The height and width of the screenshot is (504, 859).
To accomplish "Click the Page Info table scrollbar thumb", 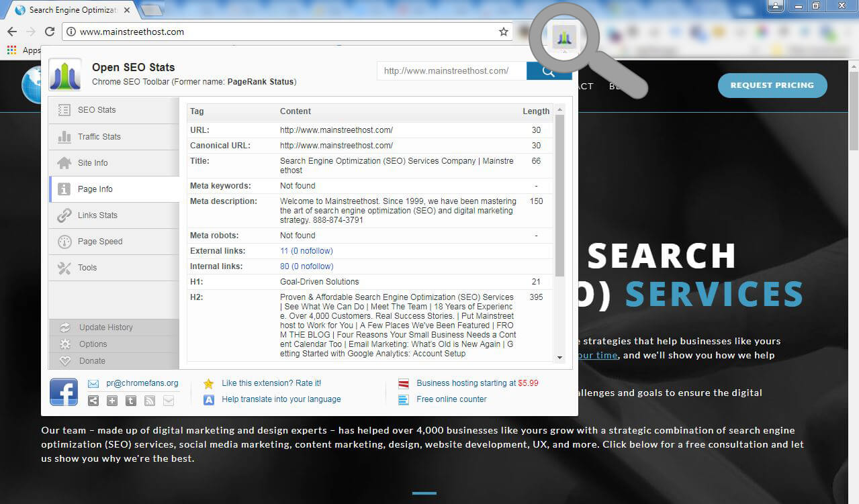I will 560,195.
